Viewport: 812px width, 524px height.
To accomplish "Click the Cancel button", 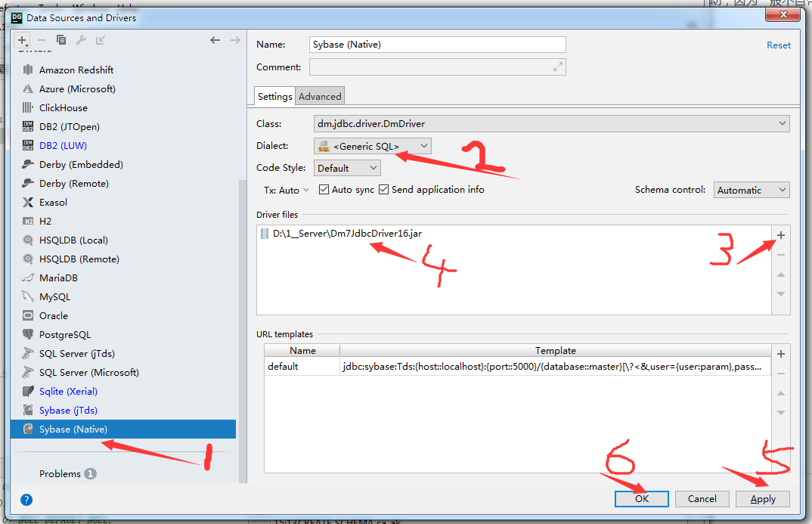I will tap(702, 499).
